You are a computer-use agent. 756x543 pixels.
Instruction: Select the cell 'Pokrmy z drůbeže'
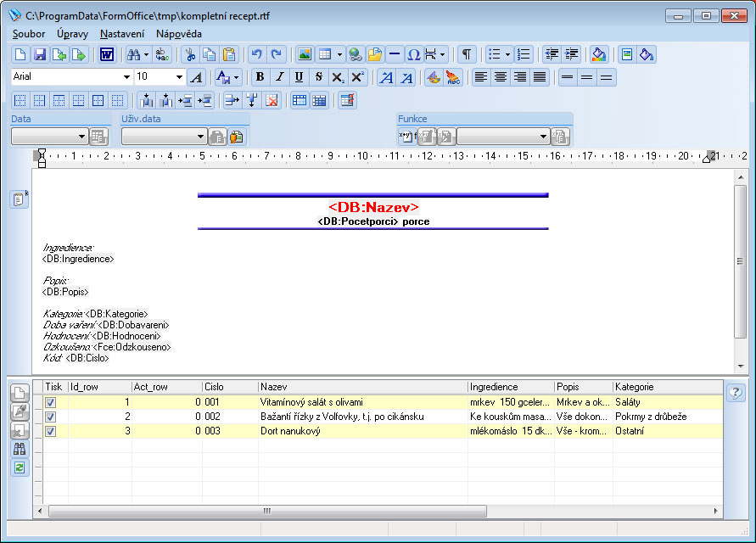668,417
